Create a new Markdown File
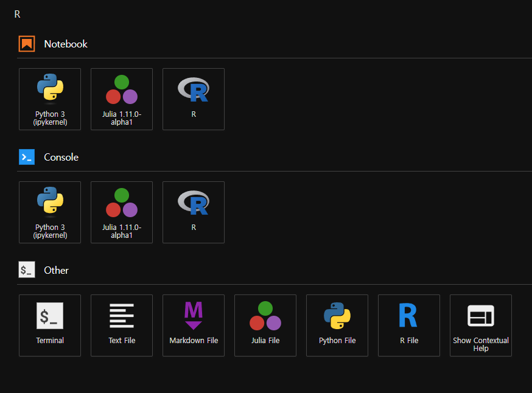The height and width of the screenshot is (393, 532). pyautogui.click(x=194, y=325)
